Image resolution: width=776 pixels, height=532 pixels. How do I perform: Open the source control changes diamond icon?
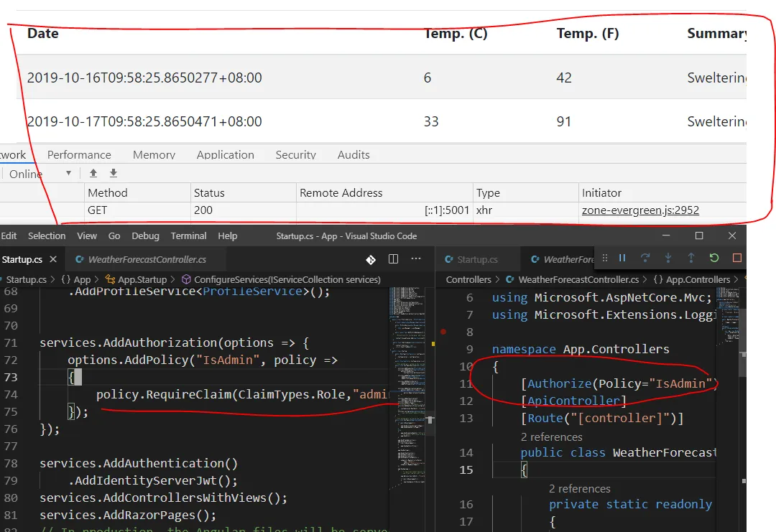coord(371,259)
